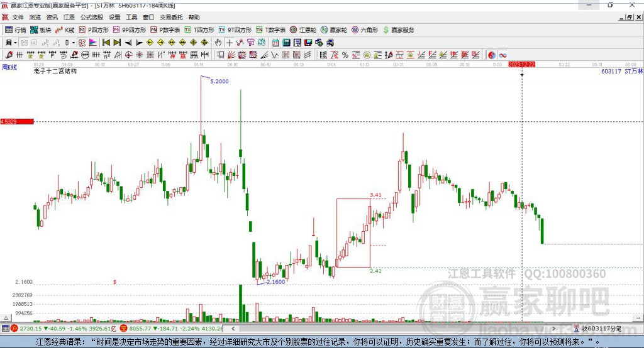The width and height of the screenshot is (644, 348).
Task: Click the 周K线 period label
Action: point(9,67)
